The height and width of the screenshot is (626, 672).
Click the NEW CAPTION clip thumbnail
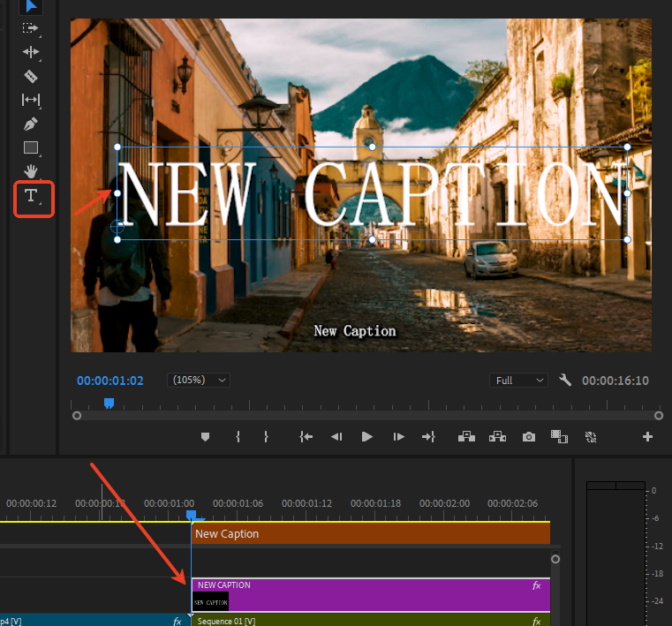[210, 602]
